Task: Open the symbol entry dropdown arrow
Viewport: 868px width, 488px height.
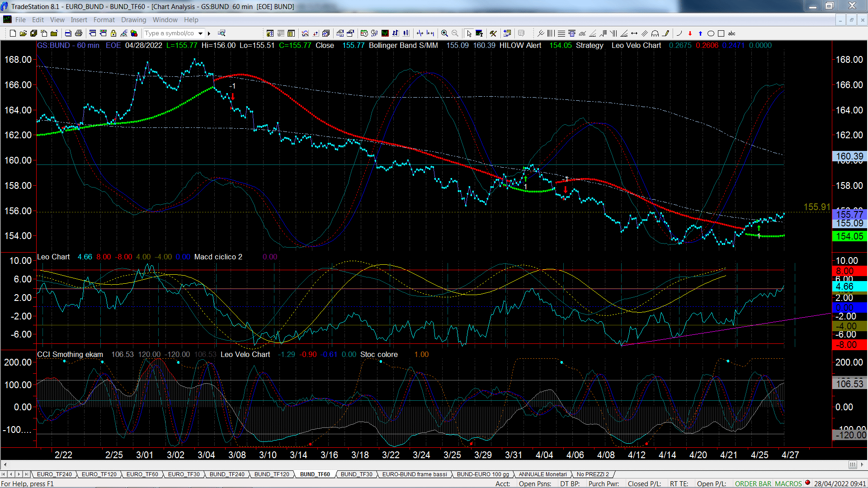Action: (200, 33)
